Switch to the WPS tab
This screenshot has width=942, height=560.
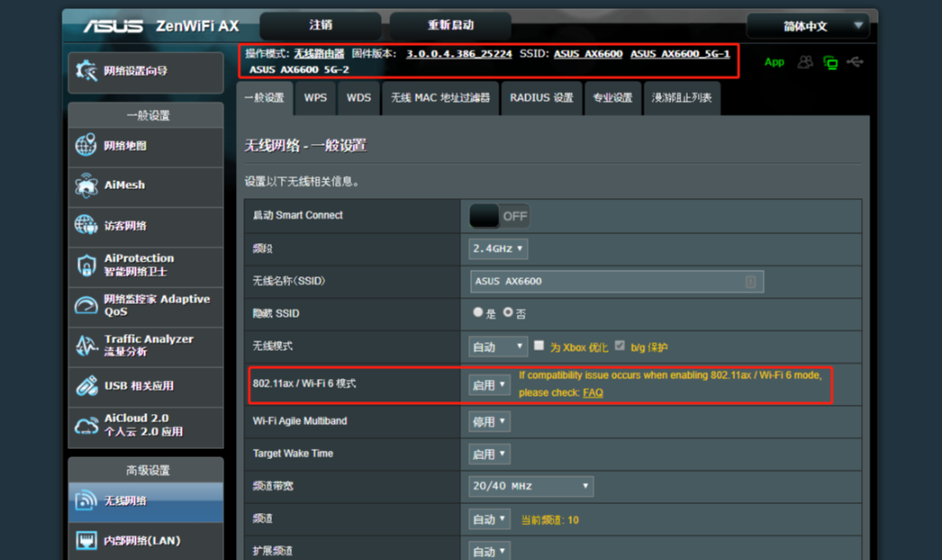[x=316, y=98]
